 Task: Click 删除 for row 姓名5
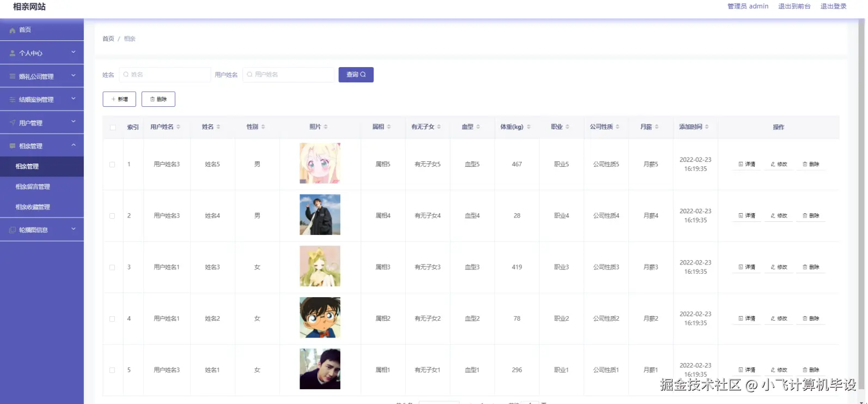coord(811,164)
